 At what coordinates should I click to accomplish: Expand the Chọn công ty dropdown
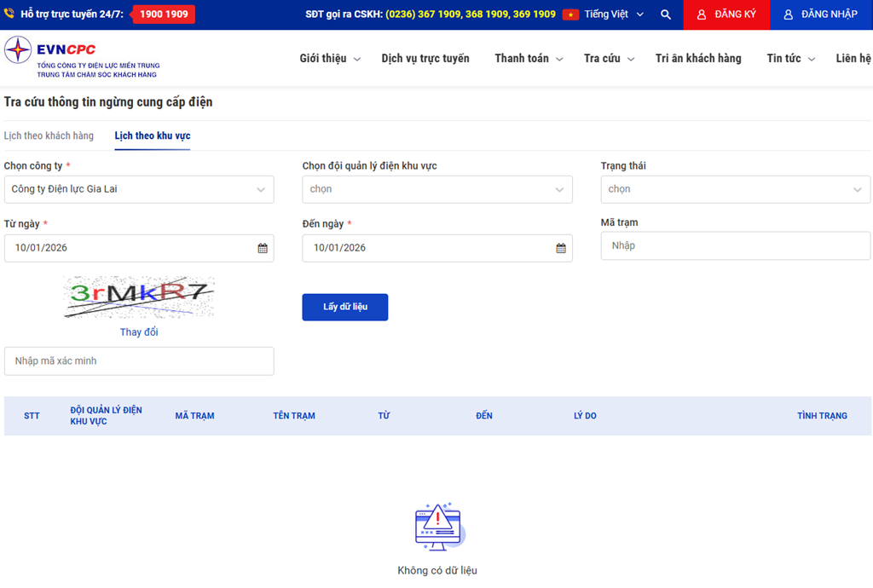point(139,189)
